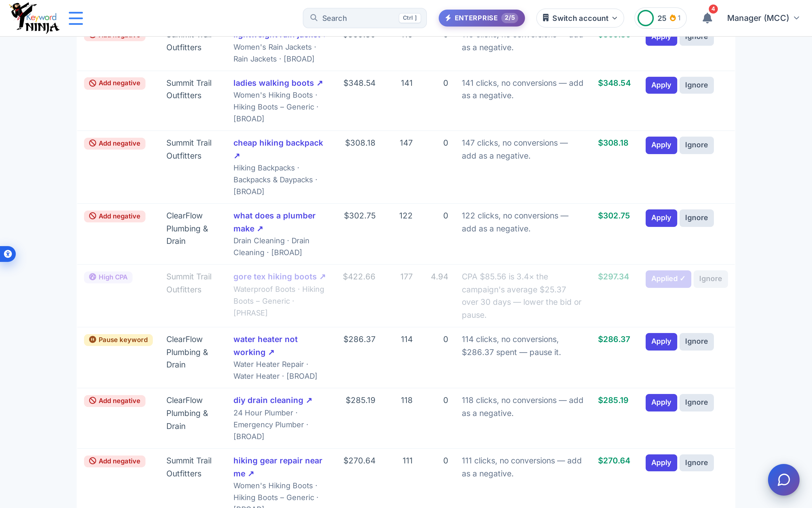812x508 pixels.
Task: Apply the hiking gear repair near me recommendation
Action: tap(661, 463)
